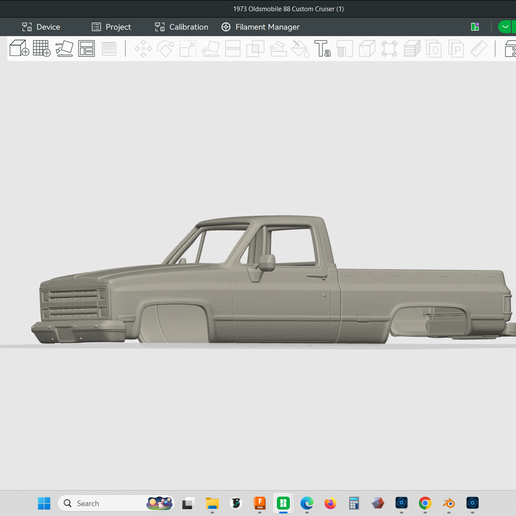Image resolution: width=516 pixels, height=516 pixels.
Task: Click the taskbar Search box
Action: click(x=116, y=503)
